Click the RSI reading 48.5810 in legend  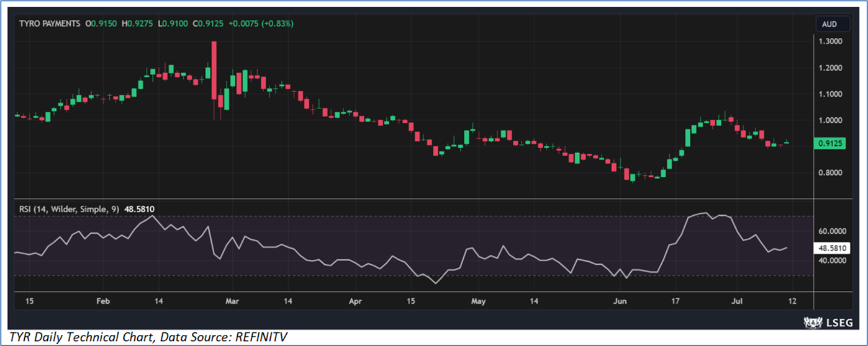pos(139,210)
